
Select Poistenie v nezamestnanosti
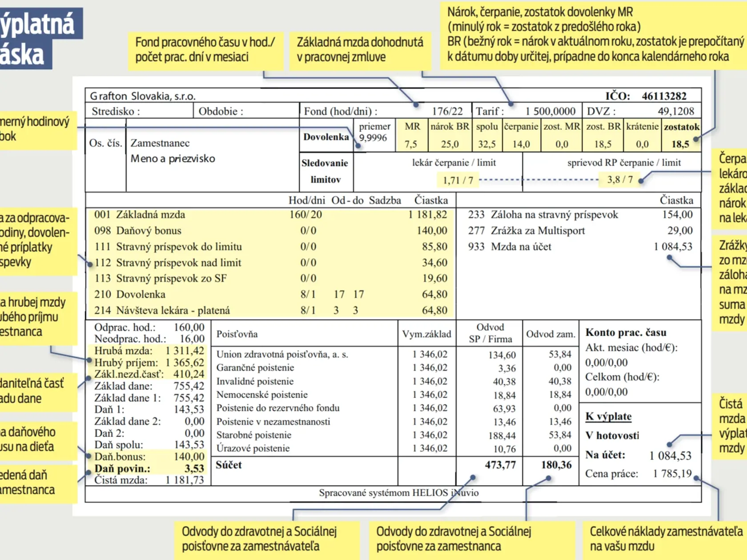(273, 421)
